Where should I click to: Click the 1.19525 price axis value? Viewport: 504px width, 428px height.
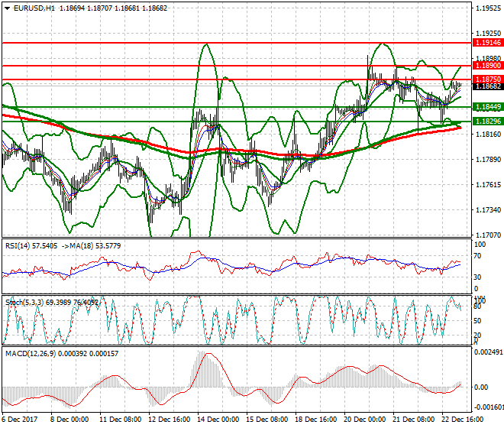tap(488, 8)
